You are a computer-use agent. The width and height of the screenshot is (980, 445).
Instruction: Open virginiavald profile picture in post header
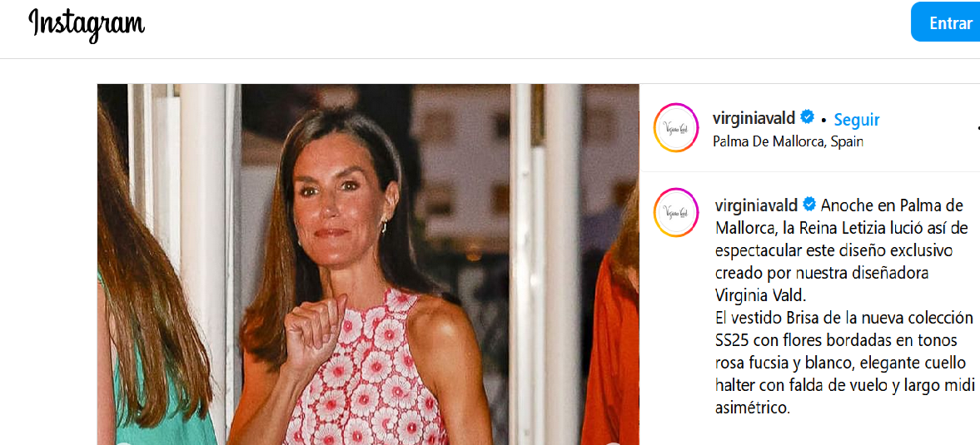tap(676, 127)
